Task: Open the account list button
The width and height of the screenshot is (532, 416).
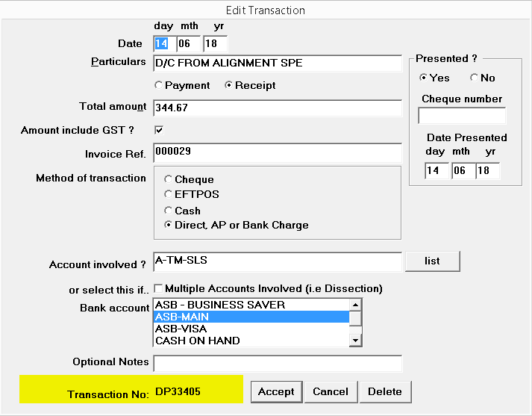Action: pyautogui.click(x=433, y=261)
